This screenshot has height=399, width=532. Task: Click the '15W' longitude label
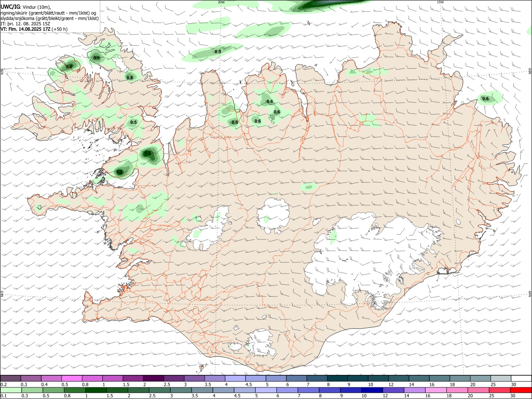[441, 2]
